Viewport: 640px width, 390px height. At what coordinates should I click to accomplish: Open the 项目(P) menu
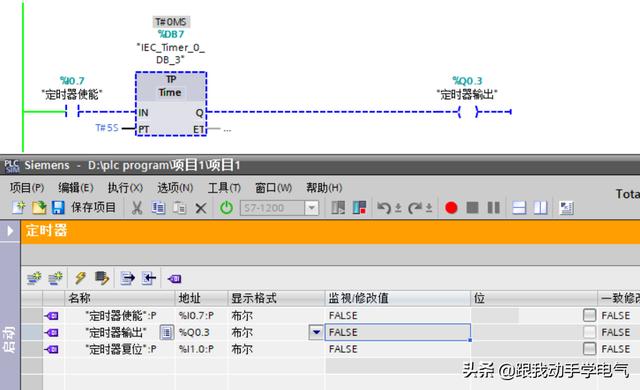pyautogui.click(x=27, y=188)
